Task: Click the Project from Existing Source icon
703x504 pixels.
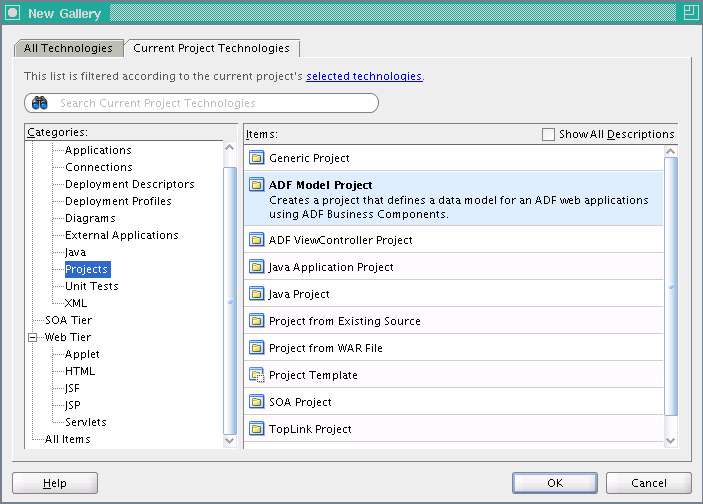Action: (x=256, y=321)
